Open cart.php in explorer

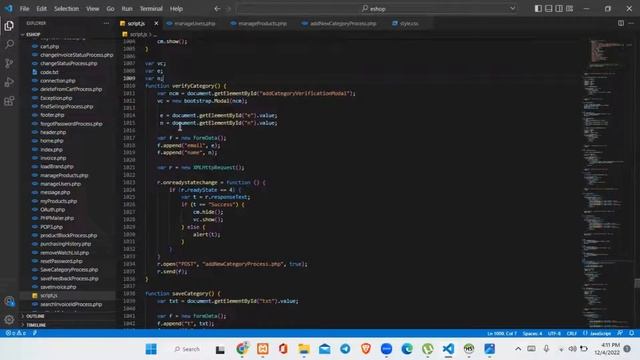49,46
